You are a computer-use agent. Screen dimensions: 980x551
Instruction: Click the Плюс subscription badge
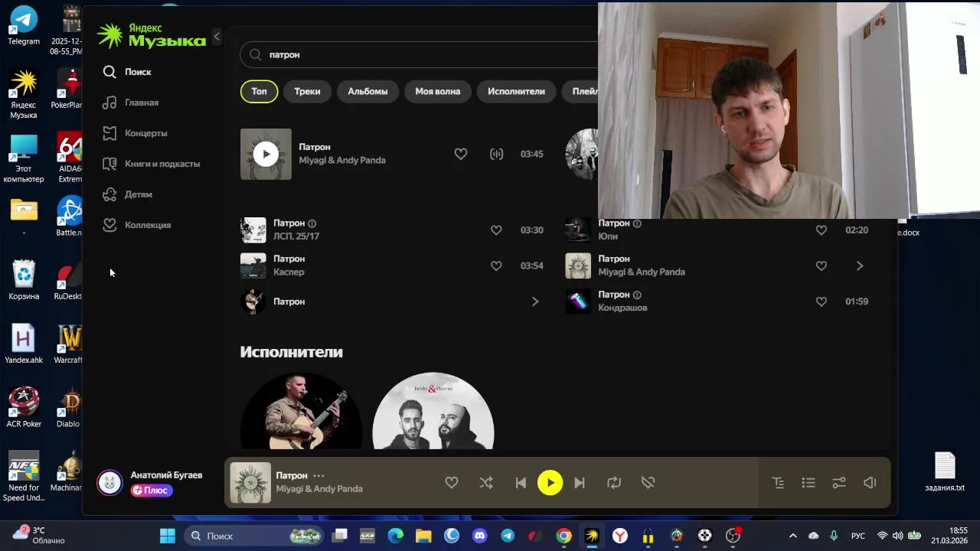(x=152, y=491)
